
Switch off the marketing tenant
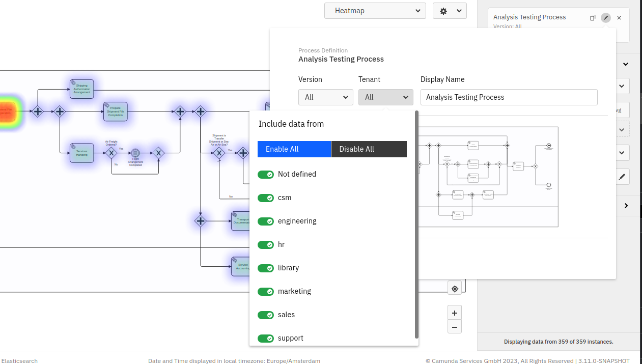[x=266, y=292]
